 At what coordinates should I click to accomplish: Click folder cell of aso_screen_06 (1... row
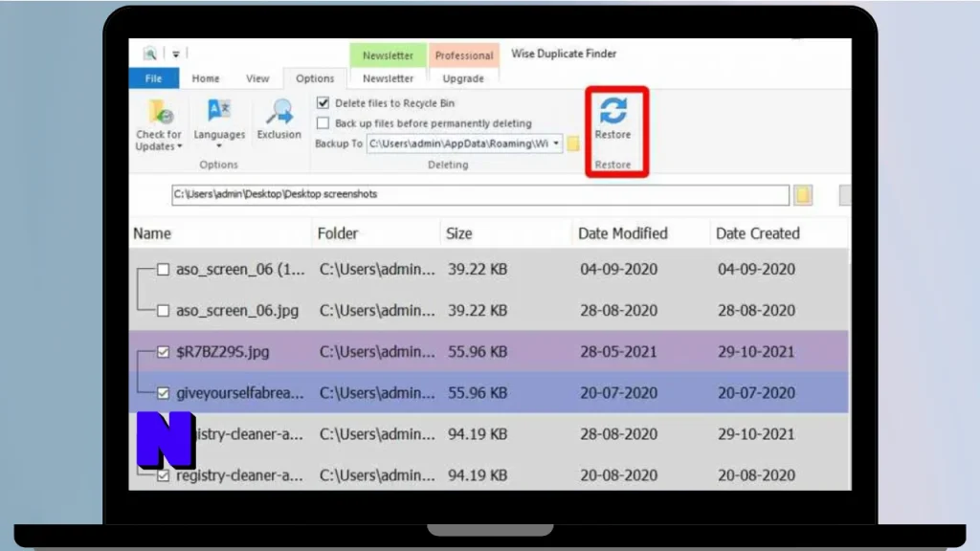click(377, 269)
